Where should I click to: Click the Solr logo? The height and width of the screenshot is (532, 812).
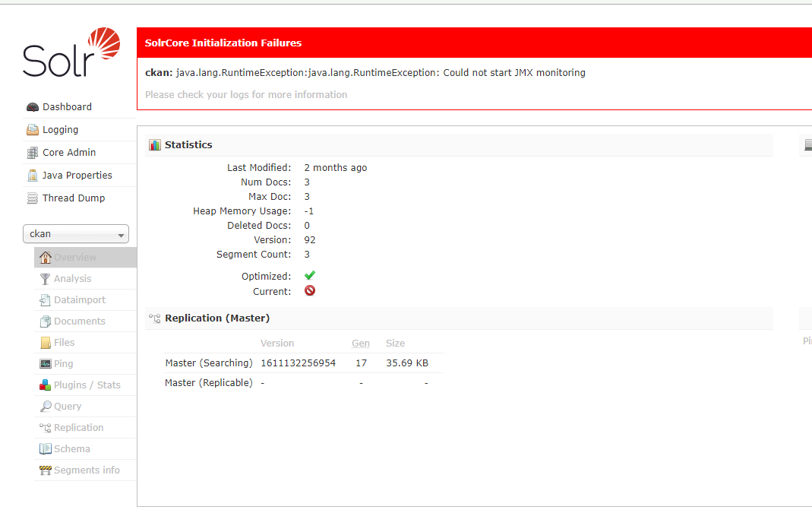click(x=71, y=52)
